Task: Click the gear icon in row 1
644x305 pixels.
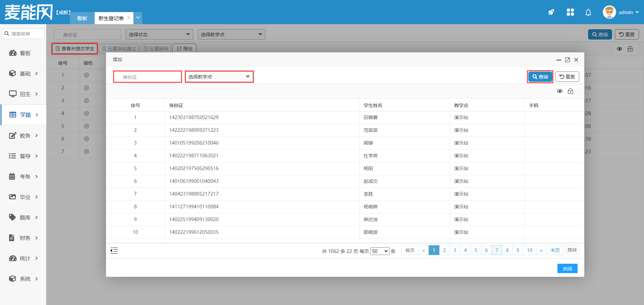Action: click(x=86, y=75)
